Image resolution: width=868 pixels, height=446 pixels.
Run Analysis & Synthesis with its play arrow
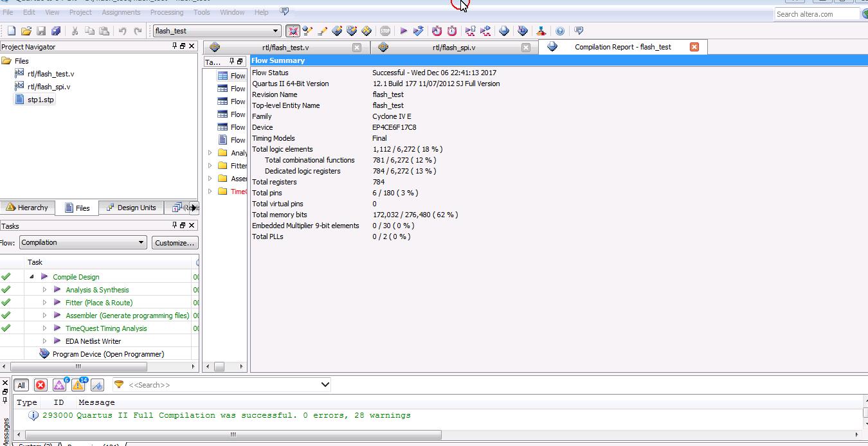click(x=57, y=290)
